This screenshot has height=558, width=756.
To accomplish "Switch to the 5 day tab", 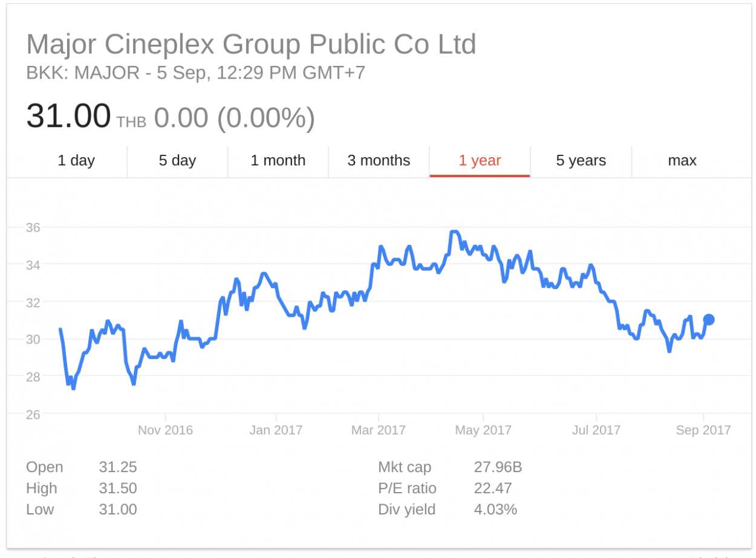I will 177,161.
